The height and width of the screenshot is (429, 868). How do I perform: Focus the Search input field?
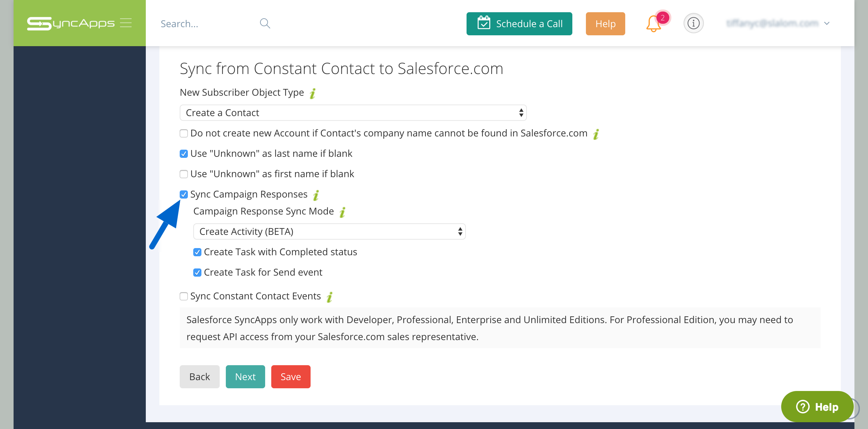point(207,24)
